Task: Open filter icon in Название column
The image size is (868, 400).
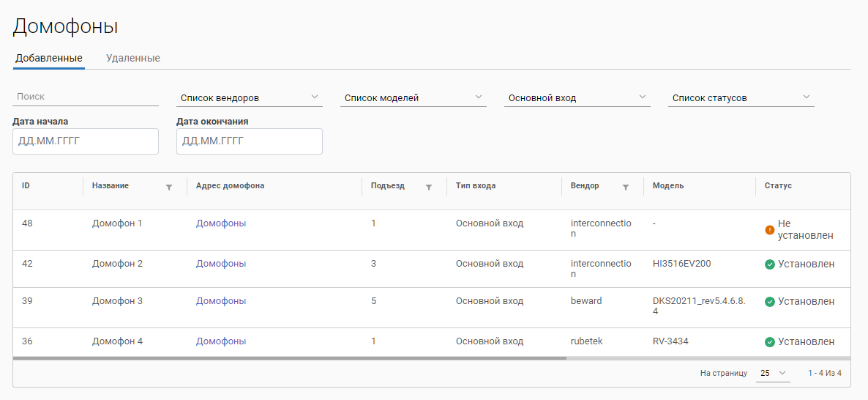Action: click(169, 187)
